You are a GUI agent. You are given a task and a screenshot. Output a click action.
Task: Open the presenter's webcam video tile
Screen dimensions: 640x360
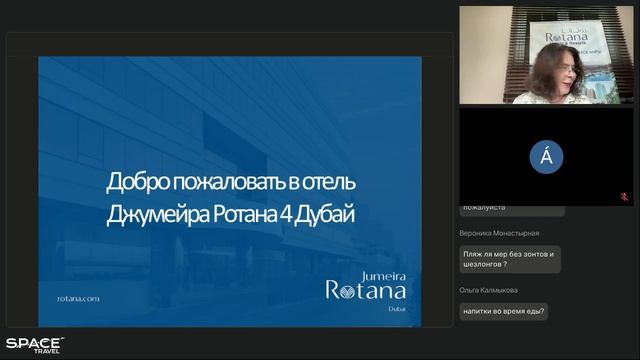click(x=547, y=55)
